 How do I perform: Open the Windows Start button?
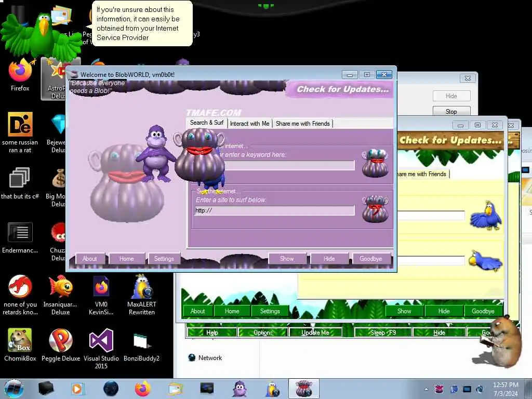click(14, 389)
